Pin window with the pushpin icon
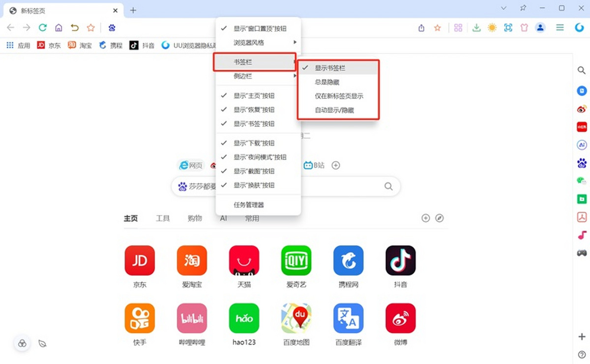Image resolution: width=590 pixels, height=364 pixels. click(523, 8)
